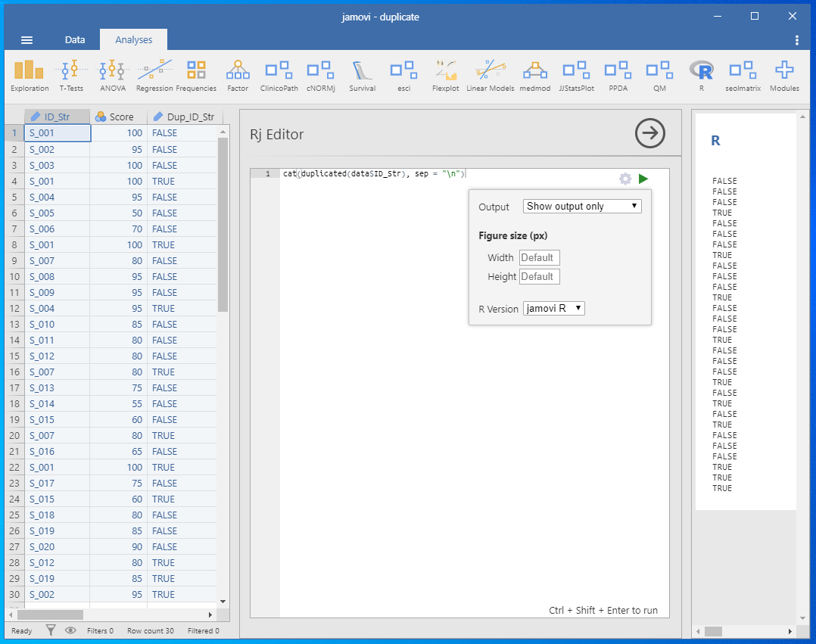
Task: Open the R Version dropdown
Action: click(x=554, y=309)
